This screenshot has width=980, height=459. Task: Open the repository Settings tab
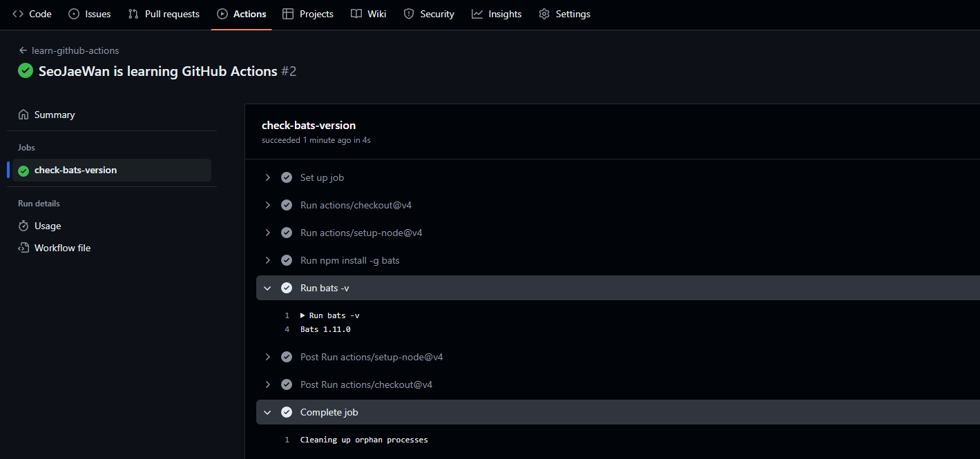click(x=564, y=14)
